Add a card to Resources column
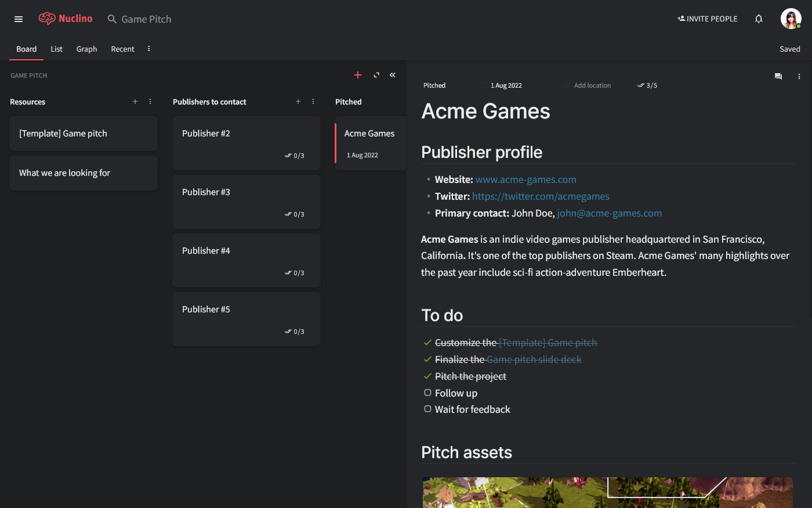This screenshot has height=508, width=812. [x=135, y=102]
